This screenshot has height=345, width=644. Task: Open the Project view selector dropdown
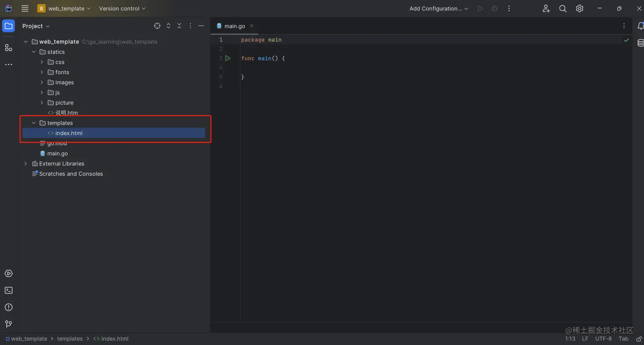36,26
